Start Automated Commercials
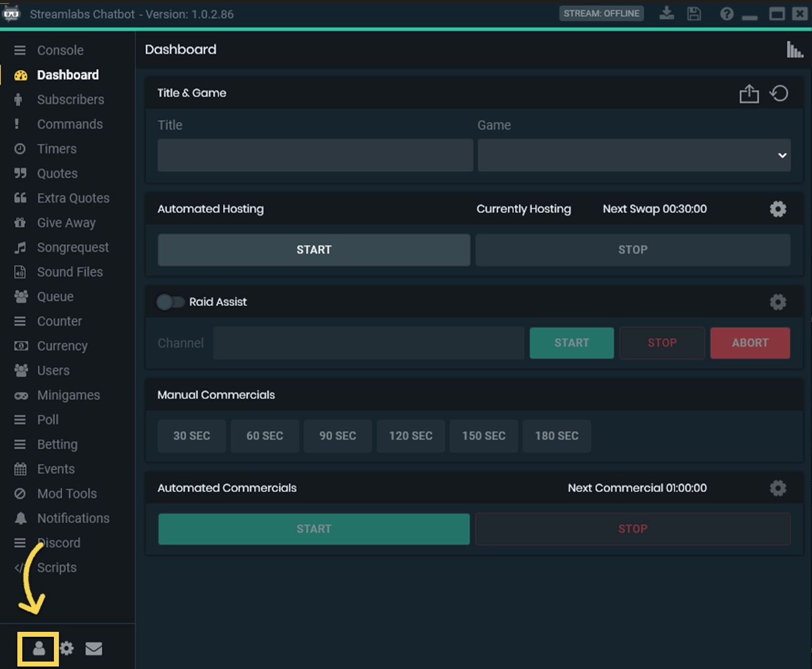Image resolution: width=812 pixels, height=669 pixels. pyautogui.click(x=314, y=529)
